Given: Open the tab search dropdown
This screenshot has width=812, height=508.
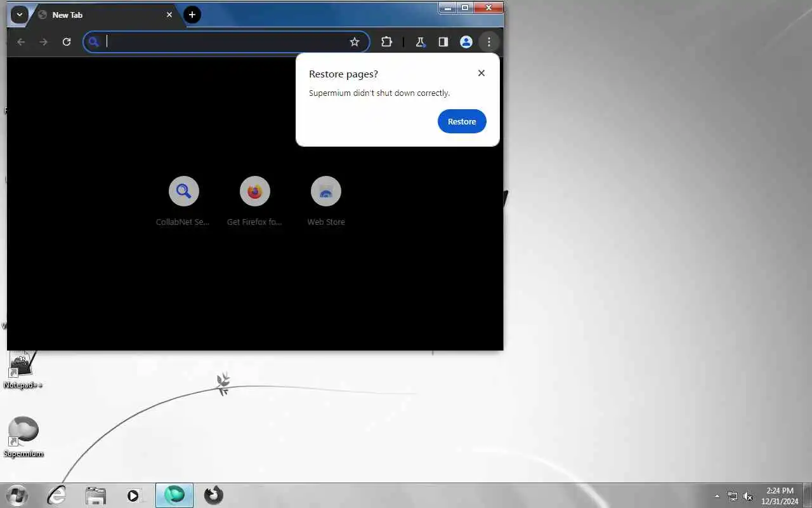Looking at the screenshot, I should point(20,15).
